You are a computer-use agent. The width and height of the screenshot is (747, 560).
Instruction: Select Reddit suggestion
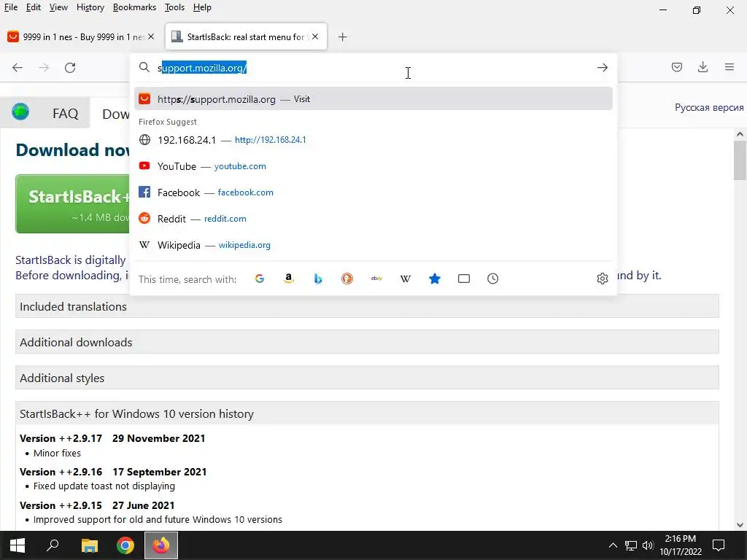point(373,219)
